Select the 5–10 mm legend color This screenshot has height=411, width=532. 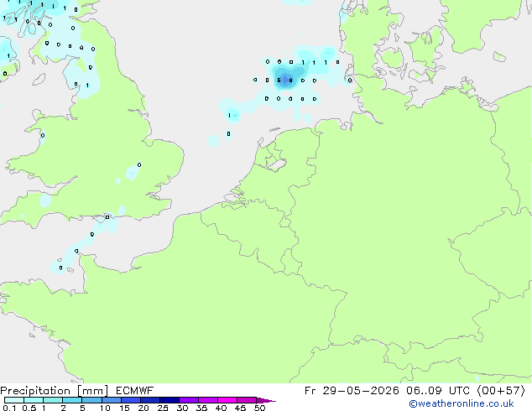click(91, 400)
